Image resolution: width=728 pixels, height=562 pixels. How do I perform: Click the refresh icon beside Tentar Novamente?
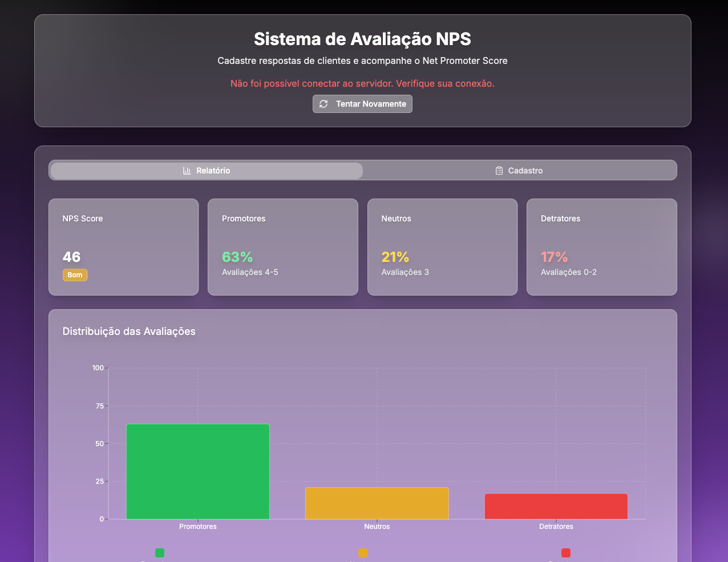tap(323, 104)
